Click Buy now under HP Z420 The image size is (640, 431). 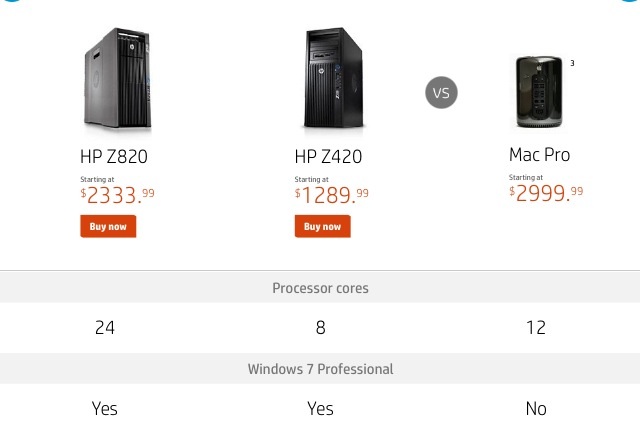(x=322, y=226)
